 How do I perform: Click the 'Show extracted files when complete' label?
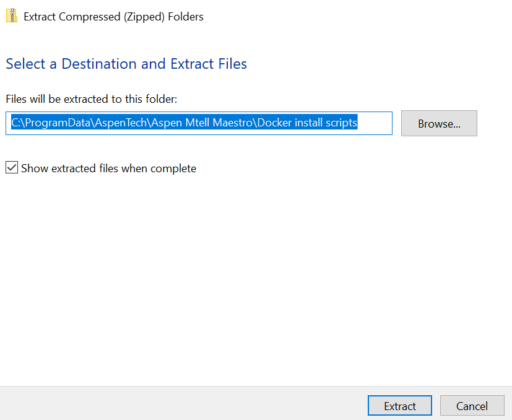108,168
